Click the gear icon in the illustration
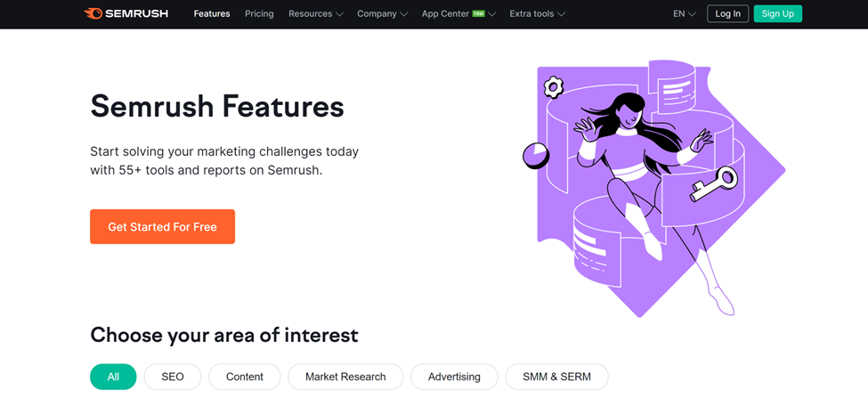868x406 pixels. click(553, 87)
